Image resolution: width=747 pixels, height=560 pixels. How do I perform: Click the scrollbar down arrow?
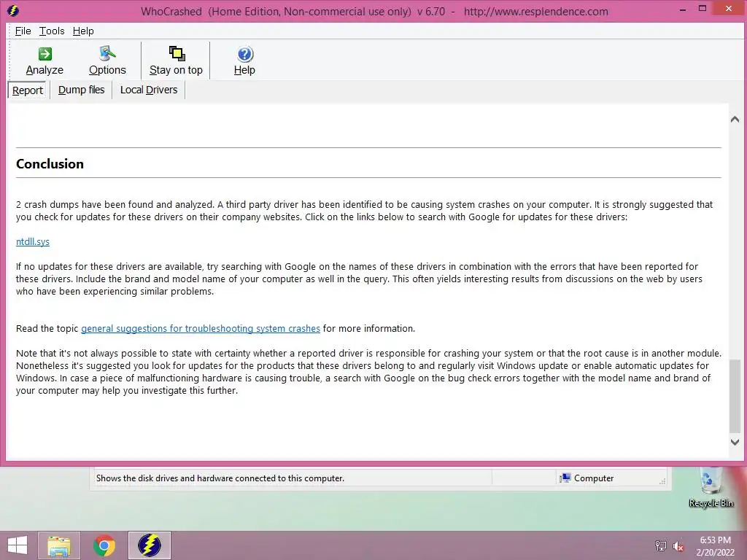(x=735, y=443)
